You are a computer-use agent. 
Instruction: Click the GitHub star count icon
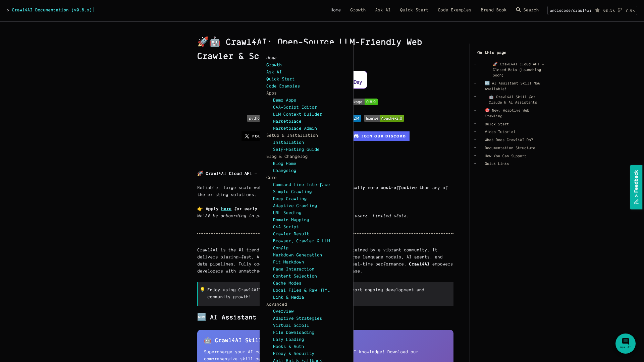597,10
